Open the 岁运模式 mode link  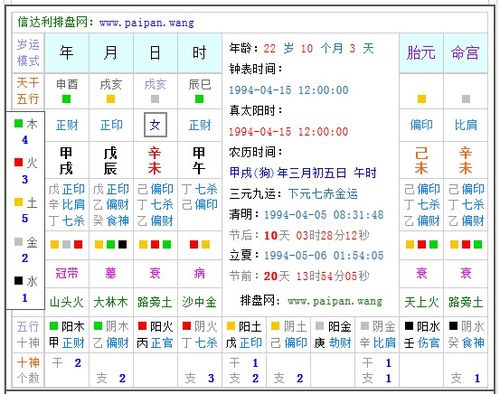click(28, 53)
